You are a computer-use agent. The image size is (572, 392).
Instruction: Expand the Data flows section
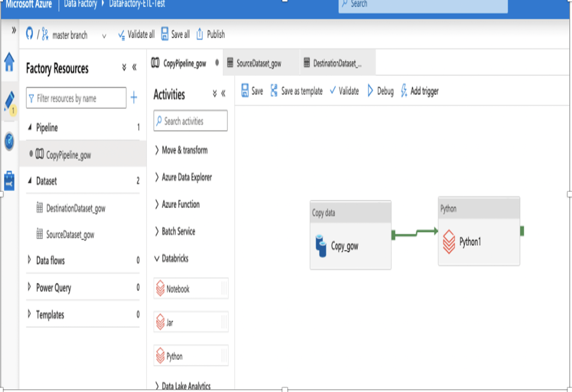29,260
